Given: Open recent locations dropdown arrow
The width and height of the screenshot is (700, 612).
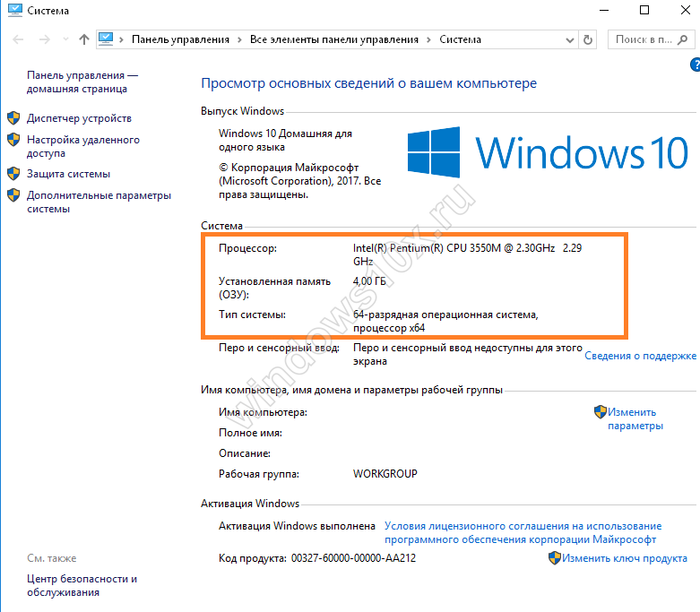Looking at the screenshot, I should (x=65, y=39).
